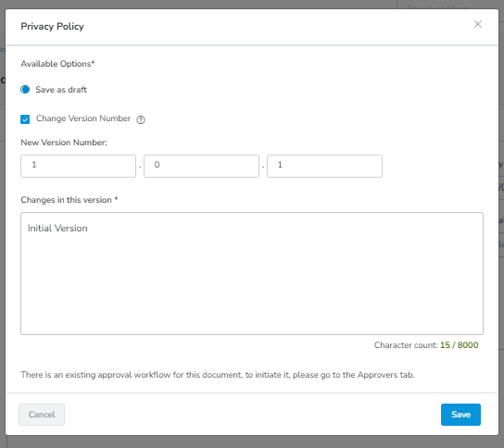Focus the minor version field containing 0
The image size is (504, 448).
tap(201, 166)
